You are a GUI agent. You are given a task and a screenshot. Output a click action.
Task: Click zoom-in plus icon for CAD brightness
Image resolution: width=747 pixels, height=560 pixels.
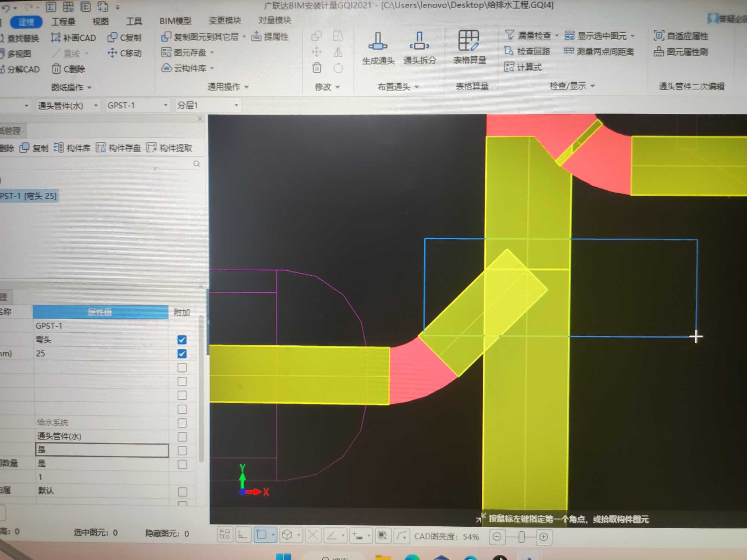[544, 537]
